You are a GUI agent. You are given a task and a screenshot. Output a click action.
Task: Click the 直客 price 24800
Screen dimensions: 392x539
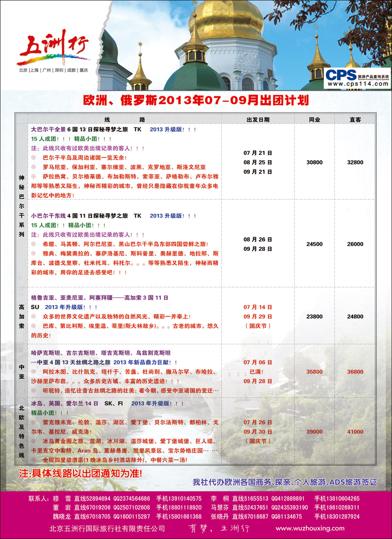355,317
